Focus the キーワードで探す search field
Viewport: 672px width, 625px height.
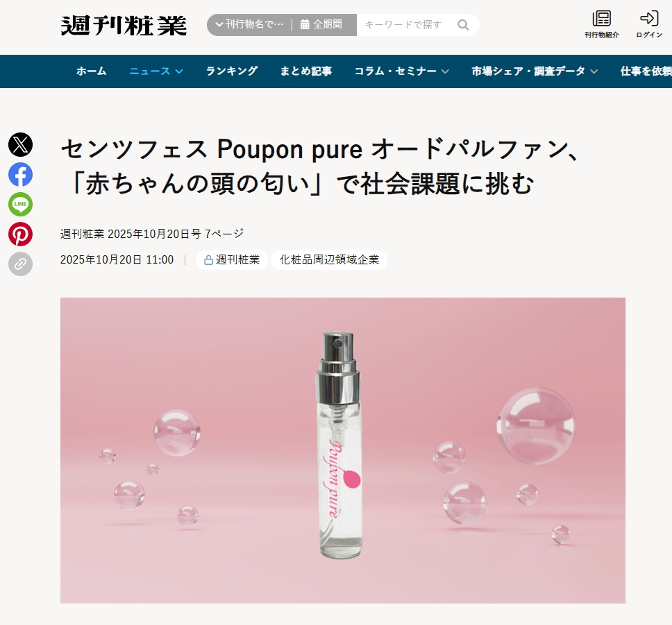point(404,25)
